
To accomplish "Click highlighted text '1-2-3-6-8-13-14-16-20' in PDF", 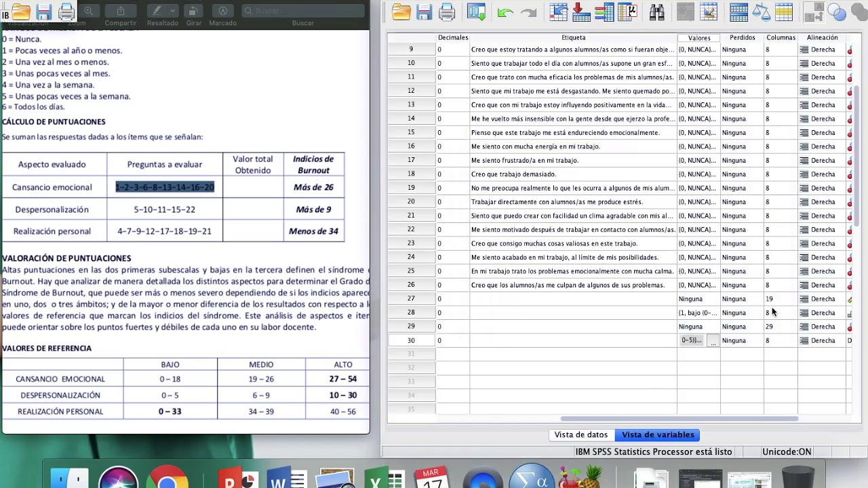I will pyautogui.click(x=165, y=187).
